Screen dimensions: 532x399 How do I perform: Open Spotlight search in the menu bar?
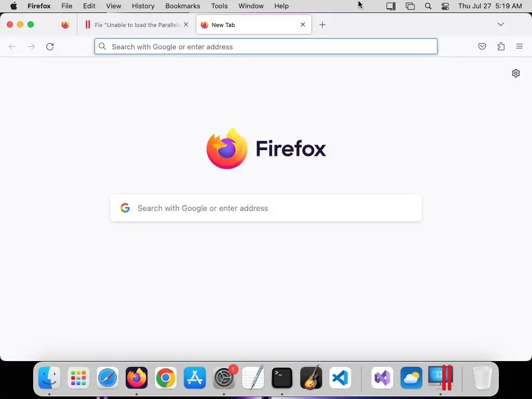[x=428, y=6]
